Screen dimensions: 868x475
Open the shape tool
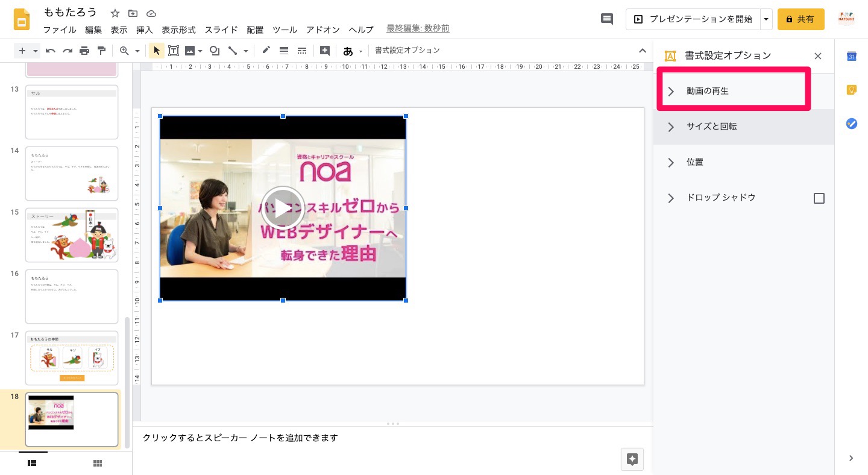pyautogui.click(x=214, y=51)
